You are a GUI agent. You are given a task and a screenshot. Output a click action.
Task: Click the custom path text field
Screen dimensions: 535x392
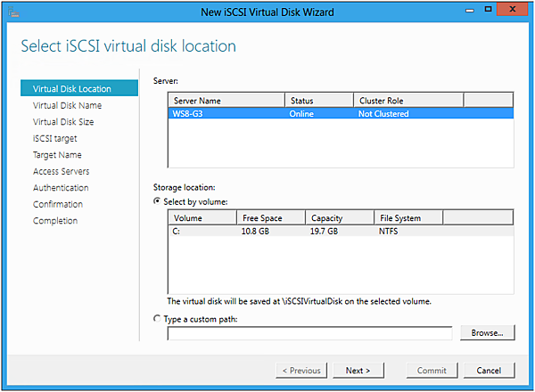click(309, 333)
